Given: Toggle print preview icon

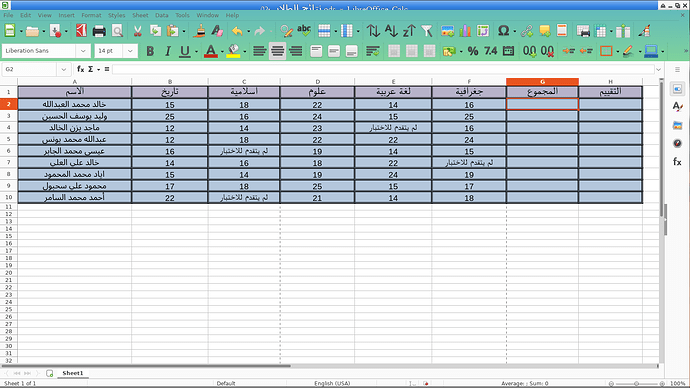Looking at the screenshot, I should point(117,31).
